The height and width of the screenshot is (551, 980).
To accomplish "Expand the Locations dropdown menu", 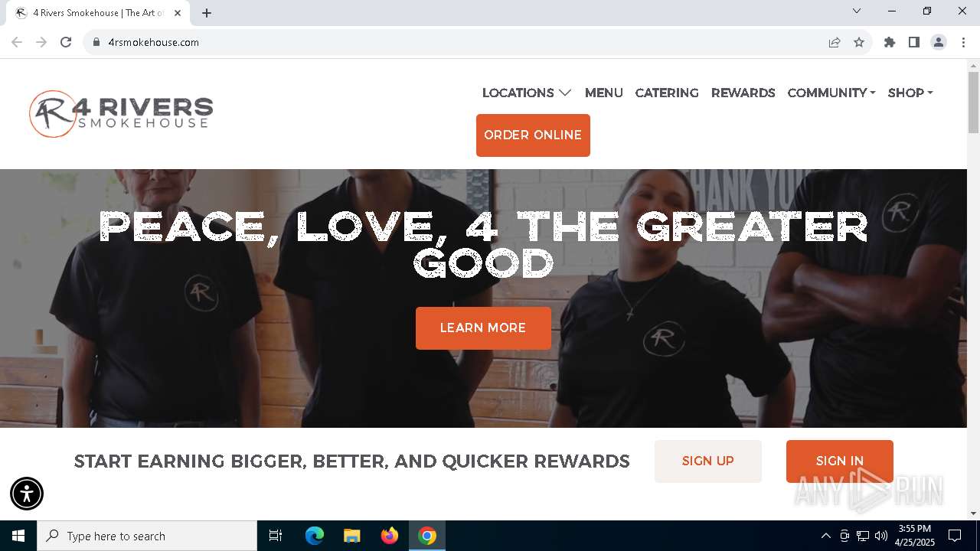I will 527,93.
